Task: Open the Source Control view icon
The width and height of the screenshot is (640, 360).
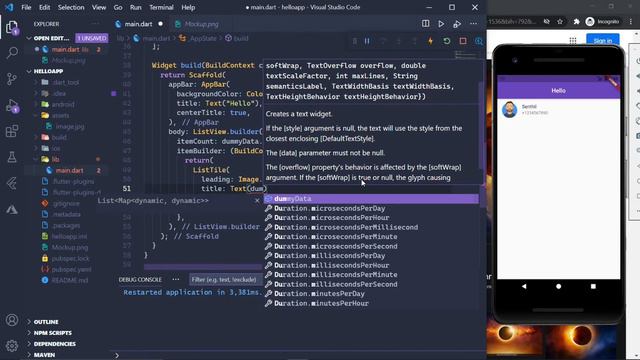Action: 12,79
